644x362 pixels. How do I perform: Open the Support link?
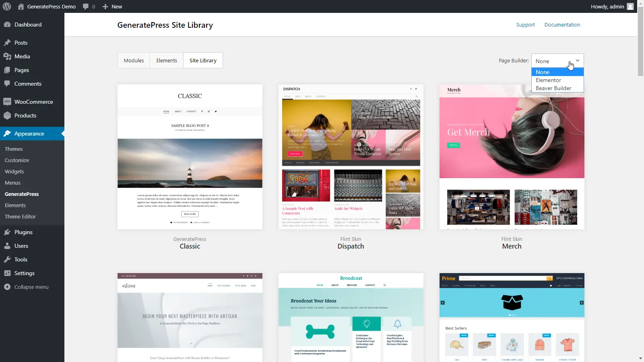[525, 25]
